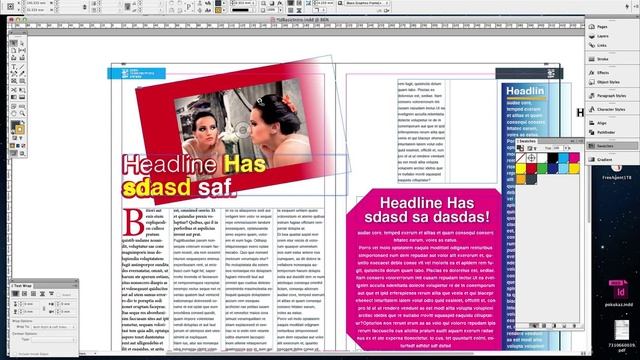Screen dimensions: 640x360
Task: Toggle fill/stroke selector in Swatches panel
Action: (x=520, y=148)
